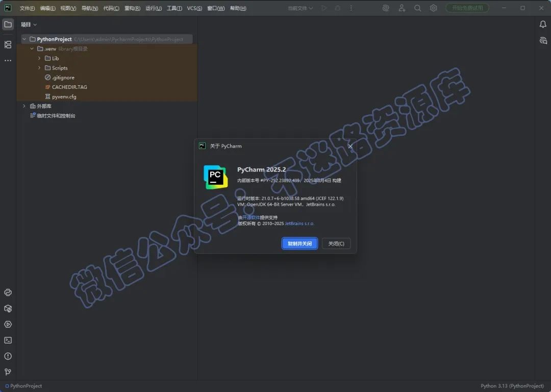
Task: Open the Project tool window icon
Action: click(x=8, y=24)
